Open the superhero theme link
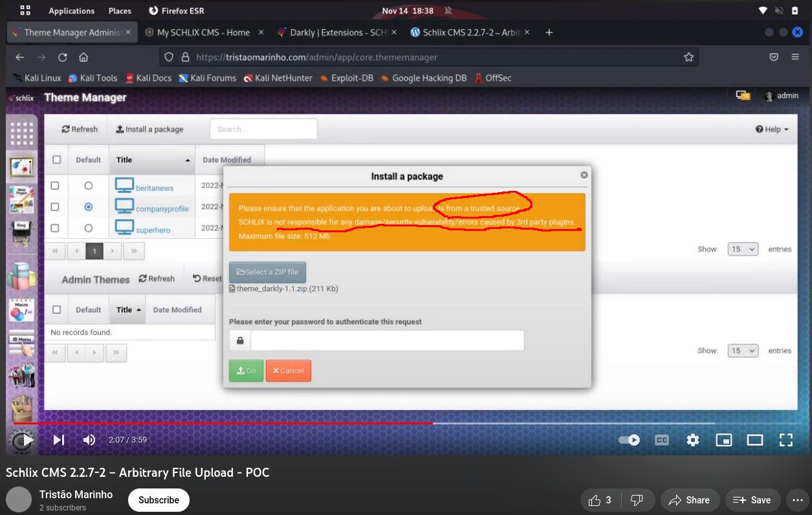 pyautogui.click(x=153, y=230)
